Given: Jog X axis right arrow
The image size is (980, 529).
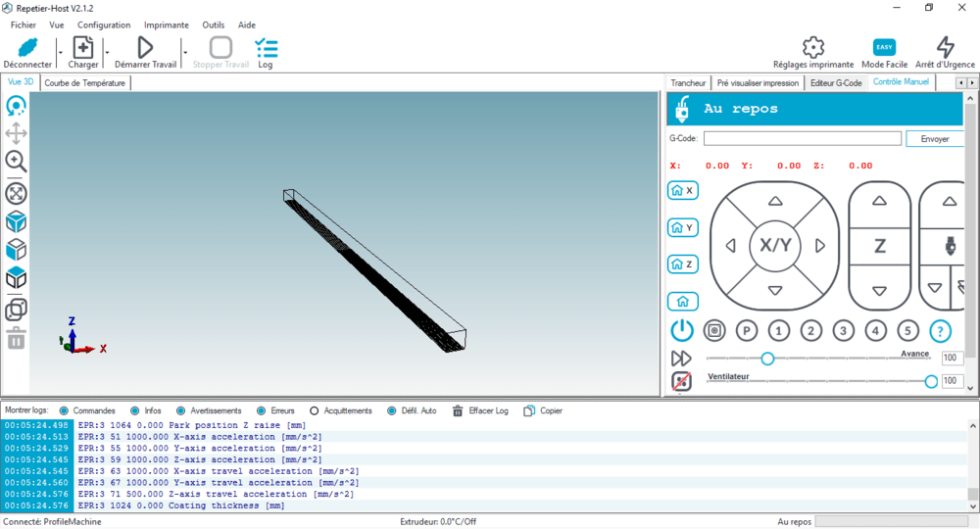Looking at the screenshot, I should (820, 246).
